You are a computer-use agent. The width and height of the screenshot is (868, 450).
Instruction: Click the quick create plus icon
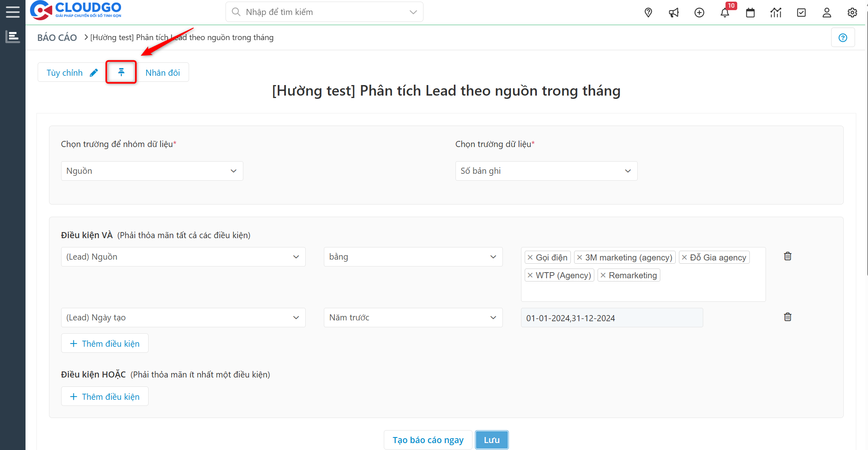tap(699, 13)
